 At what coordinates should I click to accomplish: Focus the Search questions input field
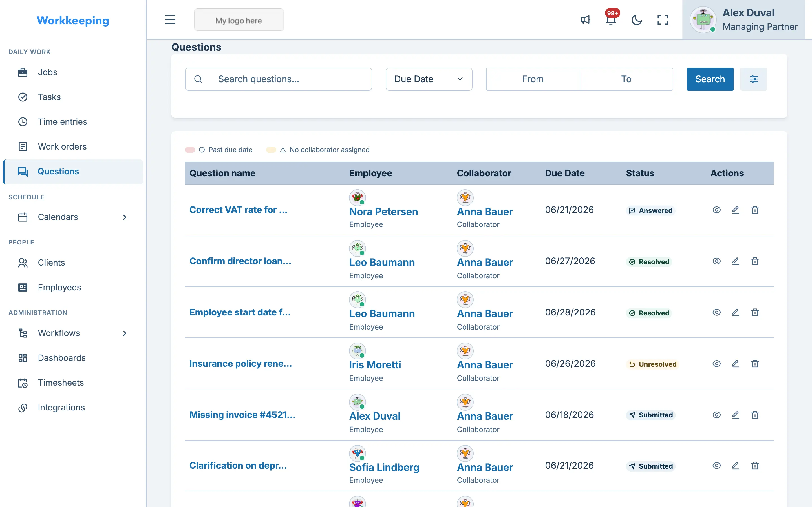pos(278,79)
